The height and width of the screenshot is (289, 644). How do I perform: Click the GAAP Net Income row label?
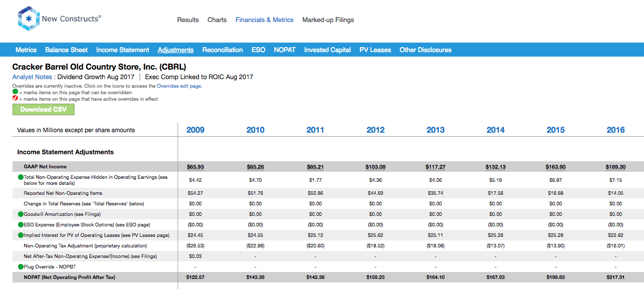coord(45,167)
